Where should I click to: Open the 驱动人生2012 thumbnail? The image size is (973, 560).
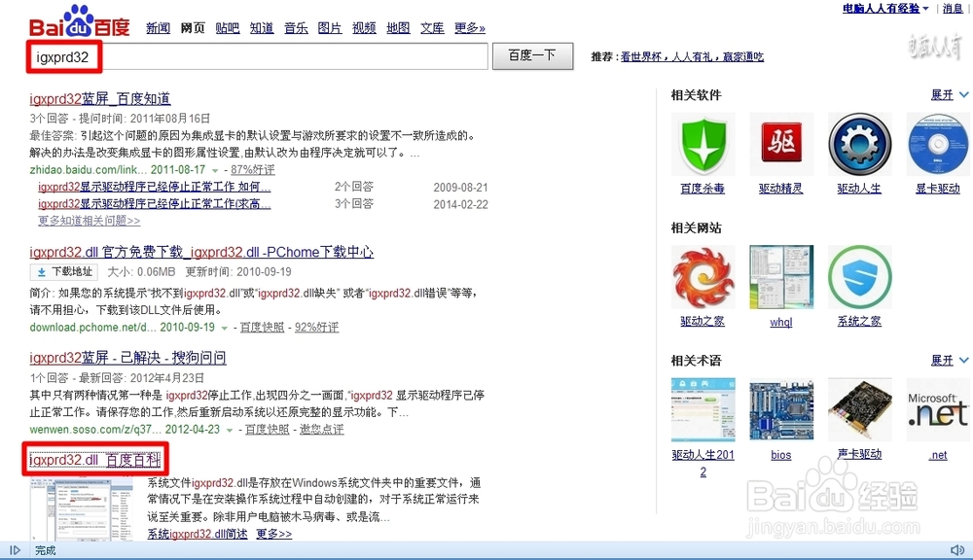(703, 410)
